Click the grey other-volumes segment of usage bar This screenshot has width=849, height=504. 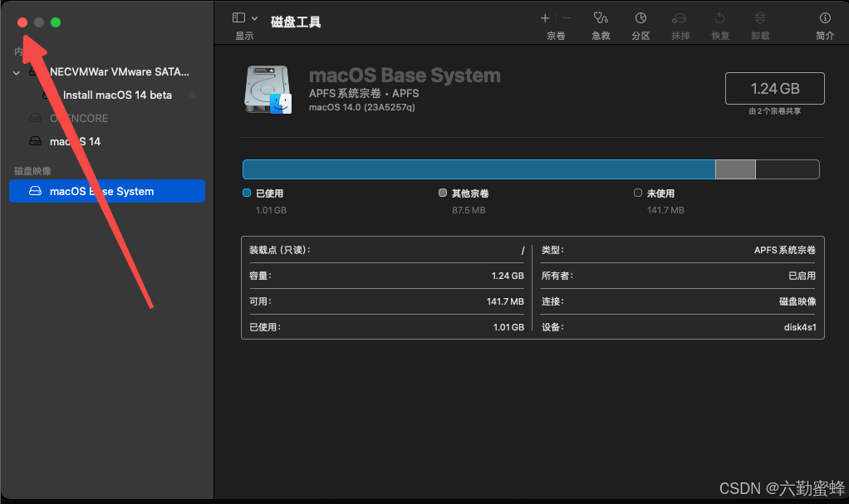[735, 169]
